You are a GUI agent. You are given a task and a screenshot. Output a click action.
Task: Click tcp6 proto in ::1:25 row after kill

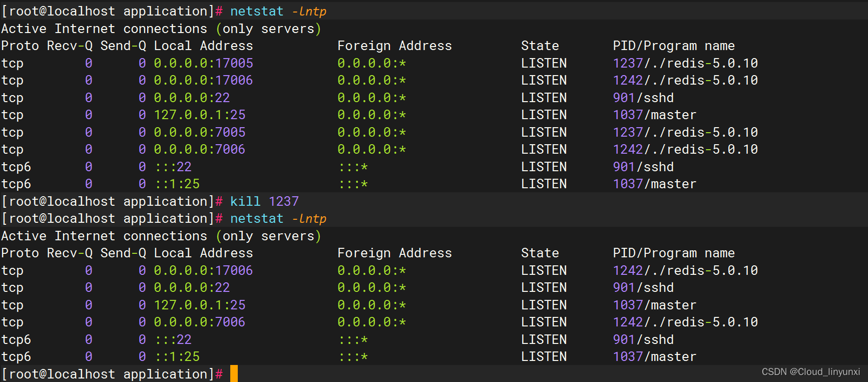16,356
